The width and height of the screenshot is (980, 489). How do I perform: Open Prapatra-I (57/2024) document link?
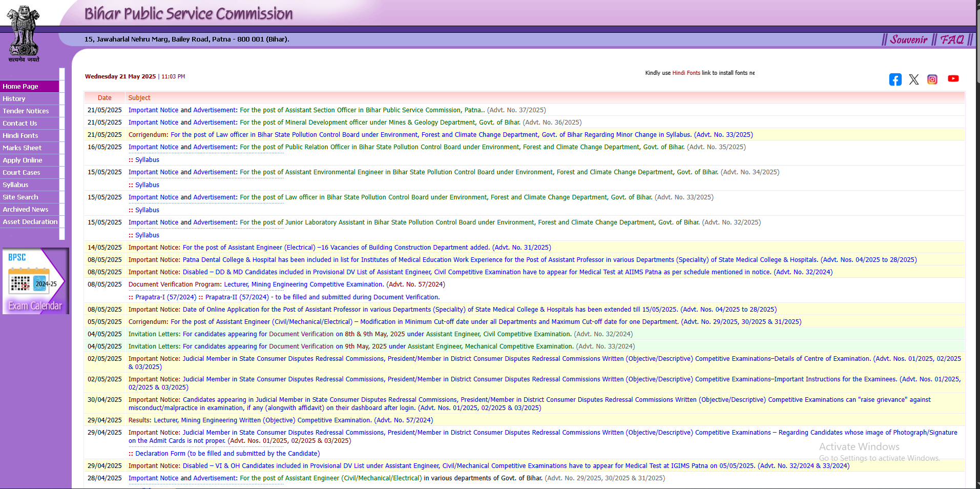[165, 297]
